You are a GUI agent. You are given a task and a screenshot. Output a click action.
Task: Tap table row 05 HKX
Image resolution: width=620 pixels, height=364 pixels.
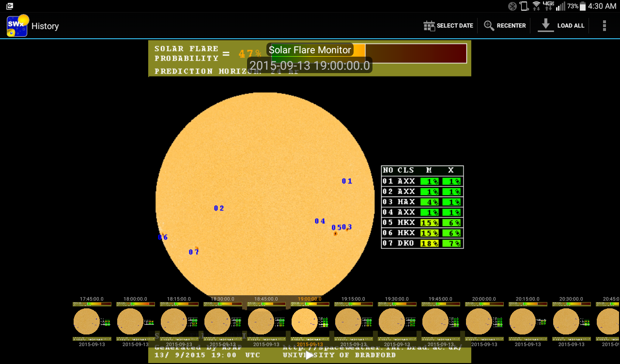(422, 223)
